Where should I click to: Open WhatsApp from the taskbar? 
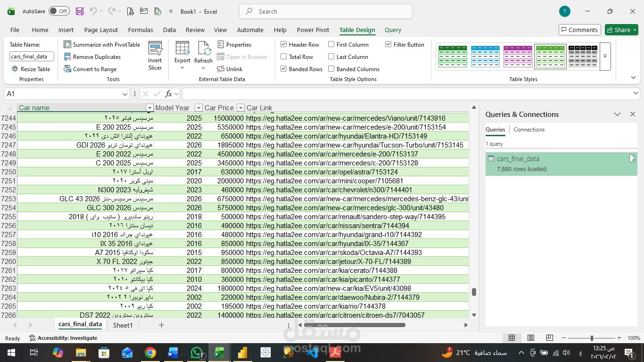[197, 353]
